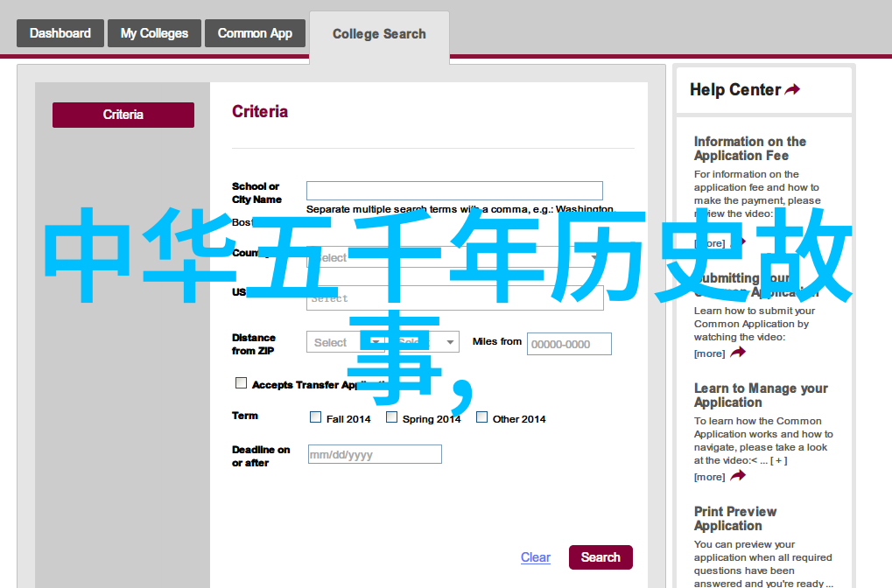Click the Help Center arrow icon
Viewport: 892px width, 588px height.
792,90
